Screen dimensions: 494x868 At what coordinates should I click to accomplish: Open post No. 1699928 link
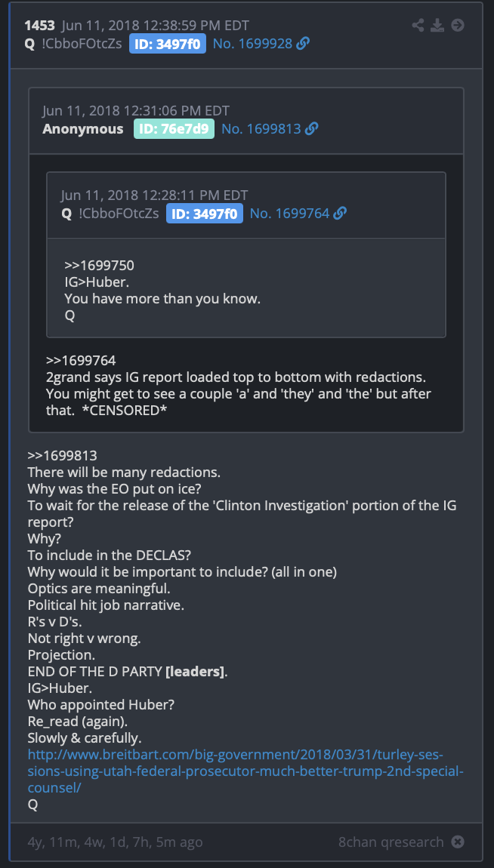(x=252, y=44)
